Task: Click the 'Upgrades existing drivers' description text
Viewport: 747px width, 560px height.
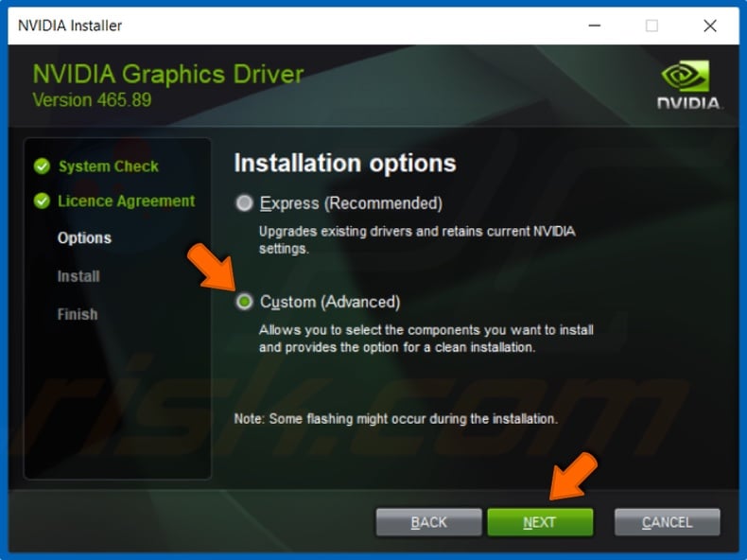Action: pyautogui.click(x=417, y=239)
